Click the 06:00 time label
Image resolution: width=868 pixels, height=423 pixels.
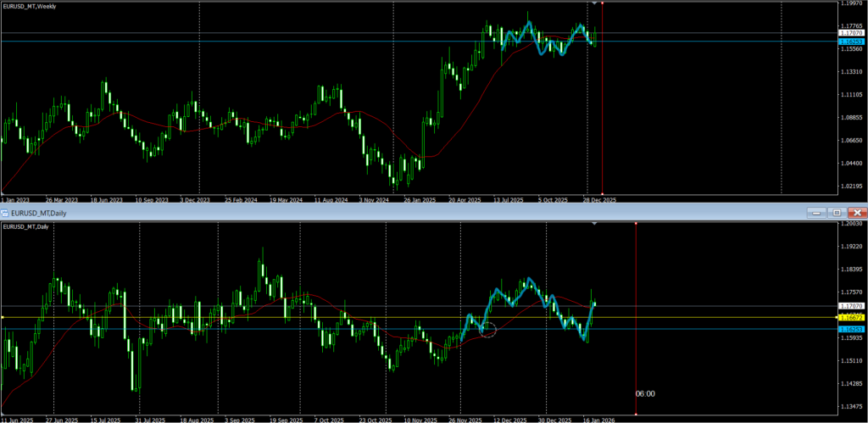click(x=645, y=394)
